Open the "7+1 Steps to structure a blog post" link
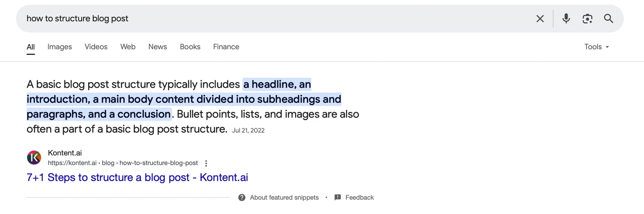This screenshot has width=644, height=214. (x=137, y=177)
